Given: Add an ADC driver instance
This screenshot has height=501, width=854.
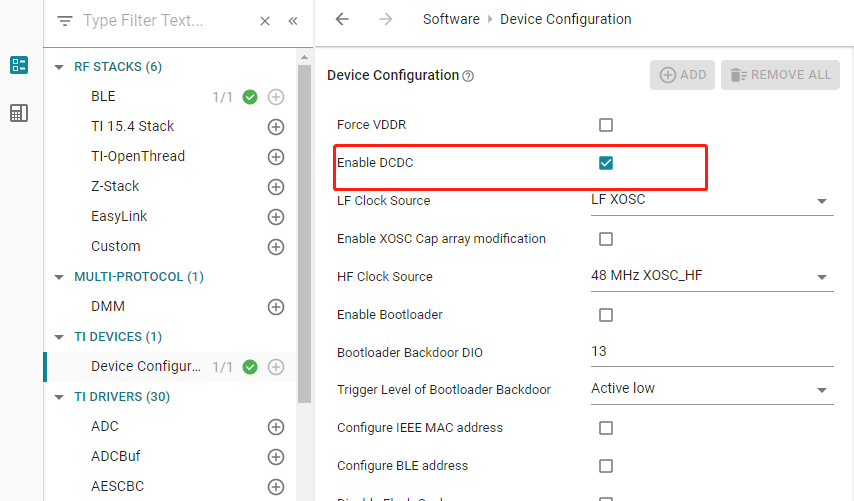Looking at the screenshot, I should 276,427.
